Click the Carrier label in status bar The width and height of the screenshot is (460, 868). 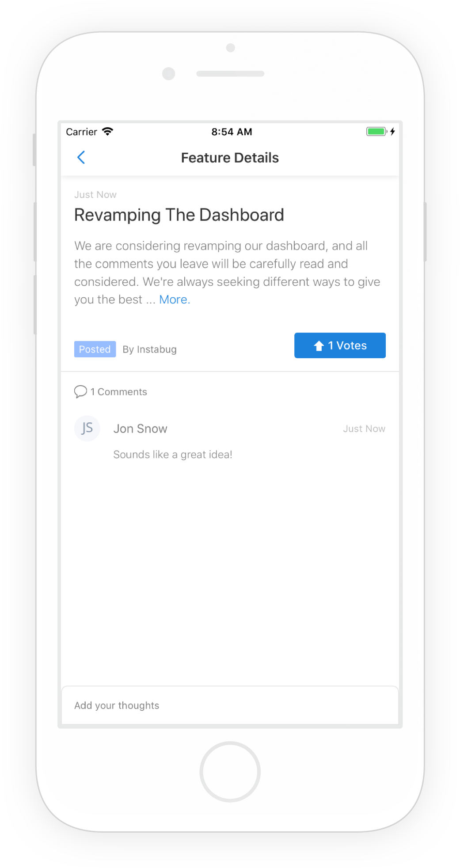click(x=81, y=132)
